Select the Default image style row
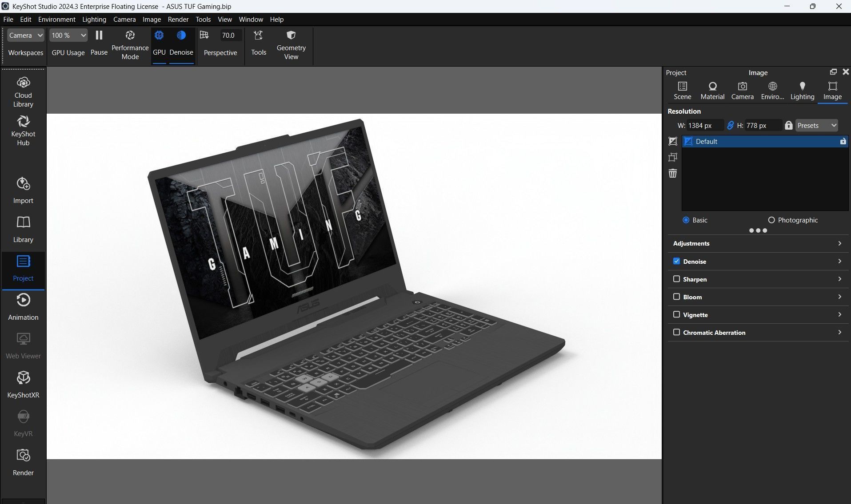This screenshot has width=851, height=504. 765,141
